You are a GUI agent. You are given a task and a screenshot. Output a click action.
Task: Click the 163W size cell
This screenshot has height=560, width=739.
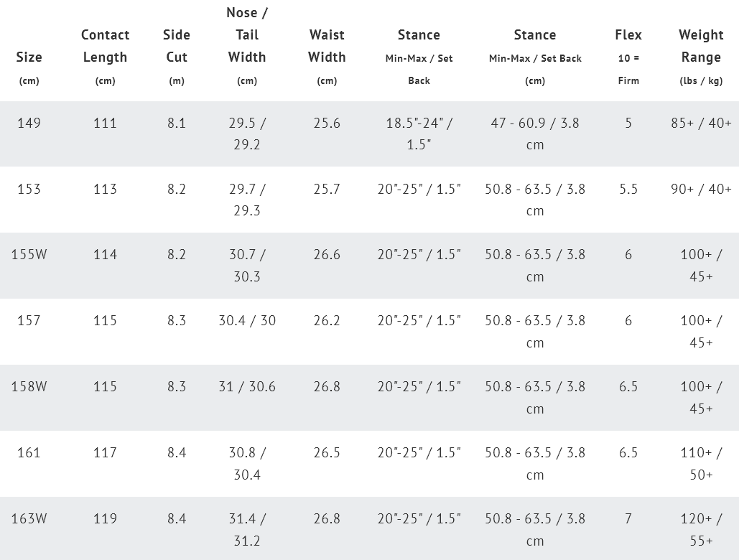tap(29, 518)
